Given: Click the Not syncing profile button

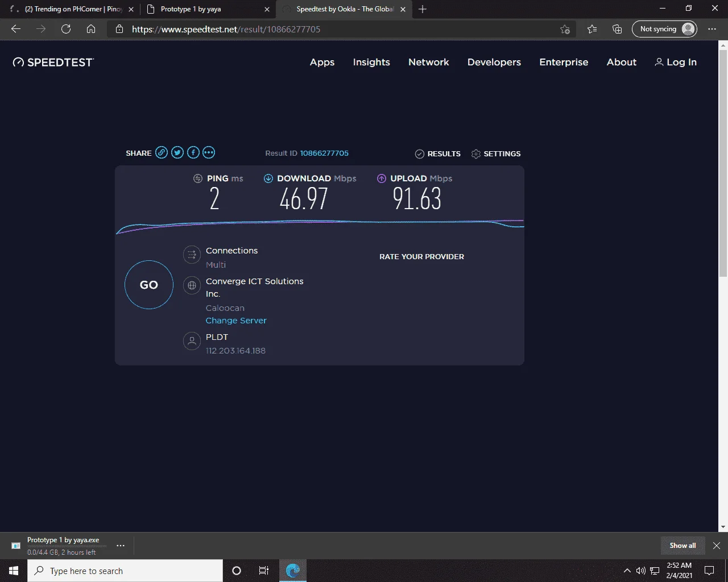Looking at the screenshot, I should pos(664,29).
